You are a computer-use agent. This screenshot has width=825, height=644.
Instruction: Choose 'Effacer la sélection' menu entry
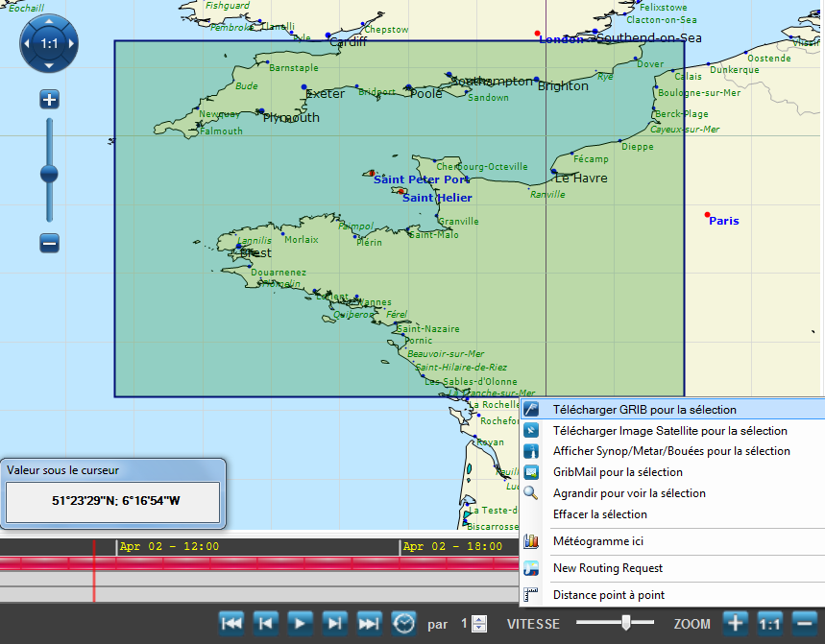coord(599,514)
